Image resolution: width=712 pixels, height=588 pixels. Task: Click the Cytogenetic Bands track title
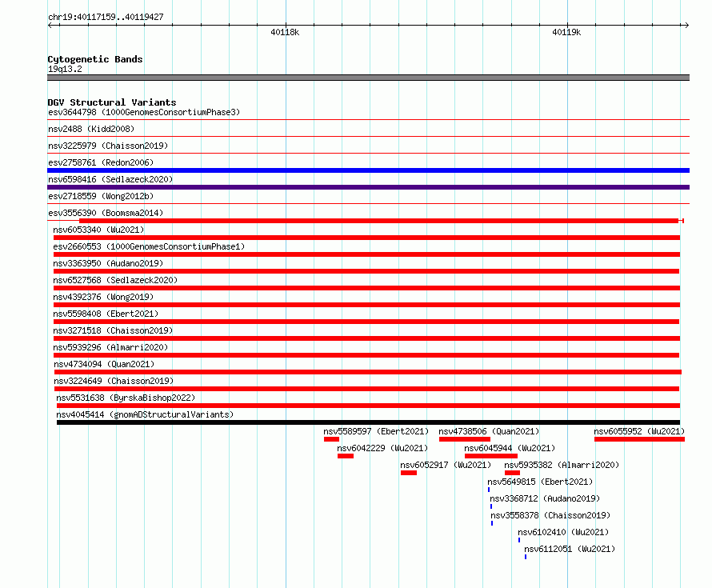pyautogui.click(x=95, y=59)
